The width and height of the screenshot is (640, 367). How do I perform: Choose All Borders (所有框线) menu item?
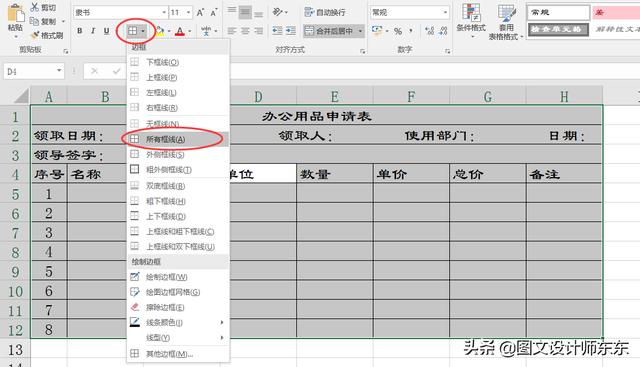point(178,139)
